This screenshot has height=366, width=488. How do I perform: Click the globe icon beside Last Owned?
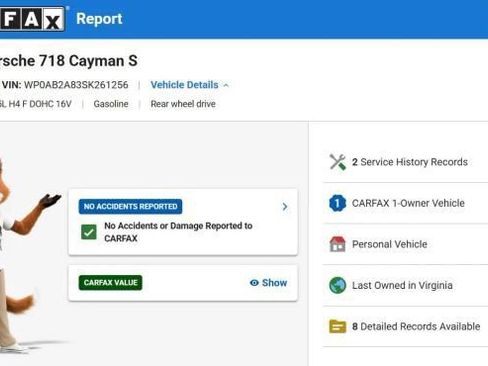(337, 285)
